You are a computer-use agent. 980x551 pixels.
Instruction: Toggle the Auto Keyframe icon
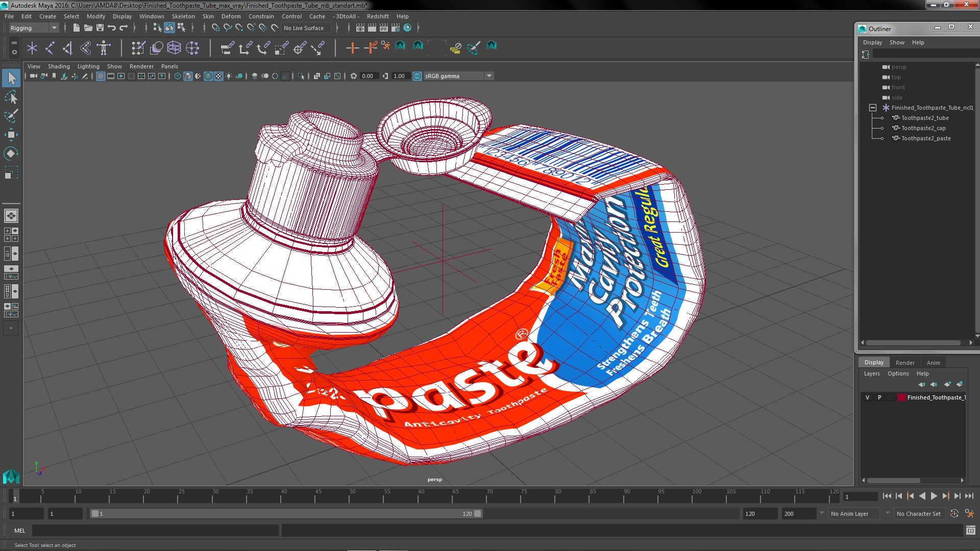(954, 514)
